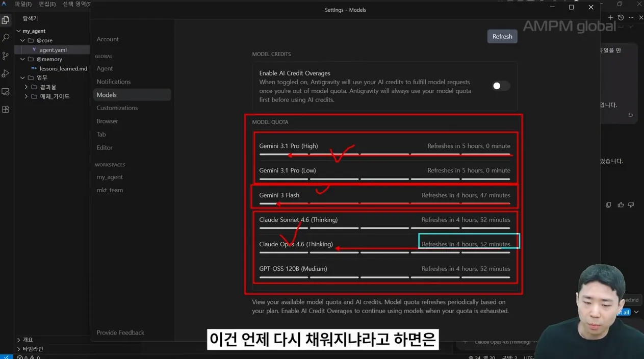Open the Run and Debug view icon
644x359 pixels.
tap(6, 73)
